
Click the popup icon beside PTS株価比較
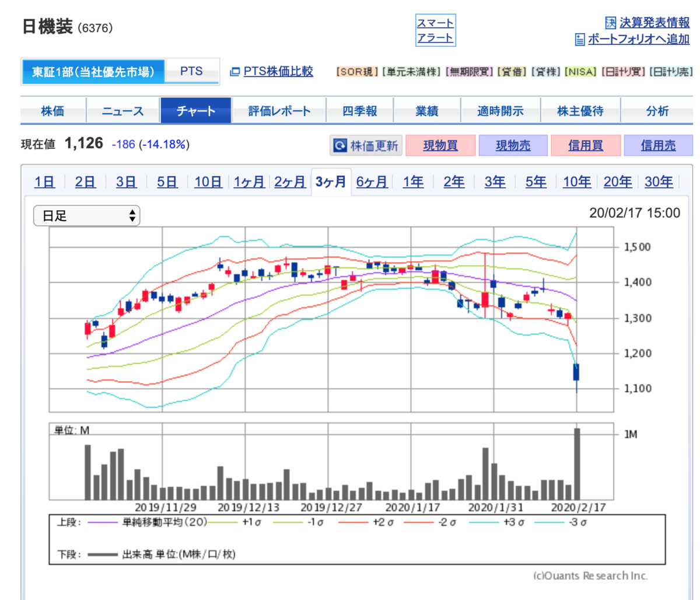click(x=235, y=72)
